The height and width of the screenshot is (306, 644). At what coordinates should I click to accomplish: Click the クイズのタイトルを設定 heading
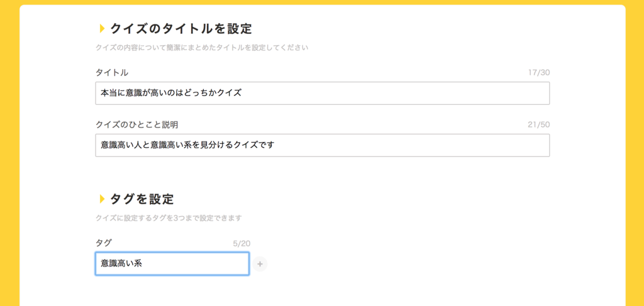click(180, 29)
